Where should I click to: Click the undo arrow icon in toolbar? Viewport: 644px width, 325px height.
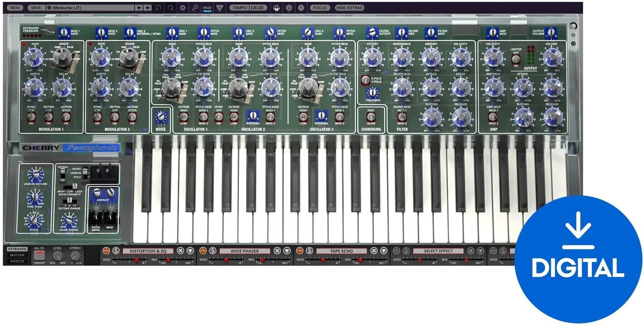(x=158, y=8)
